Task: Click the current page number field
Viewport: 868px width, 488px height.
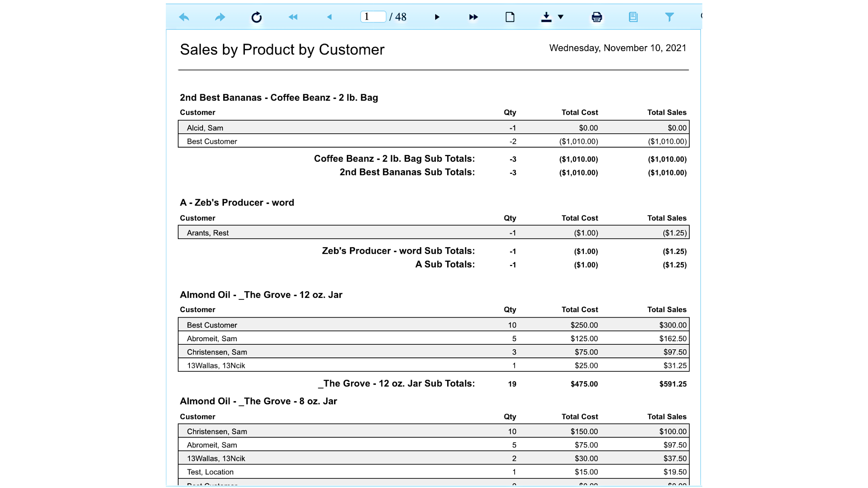Action: tap(373, 17)
